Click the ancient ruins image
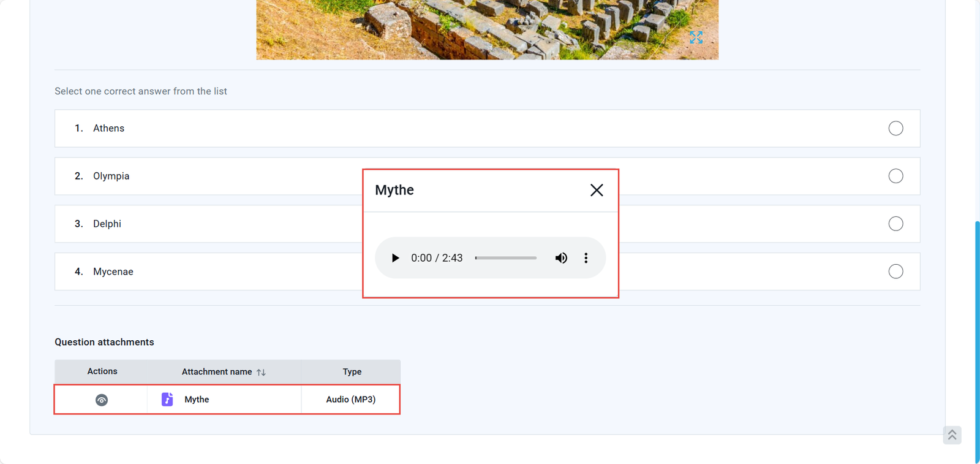The height and width of the screenshot is (464, 980). [487, 29]
